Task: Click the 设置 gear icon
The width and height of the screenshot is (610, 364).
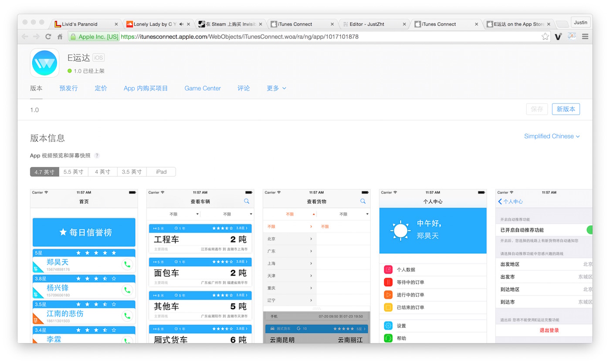Action: (388, 326)
